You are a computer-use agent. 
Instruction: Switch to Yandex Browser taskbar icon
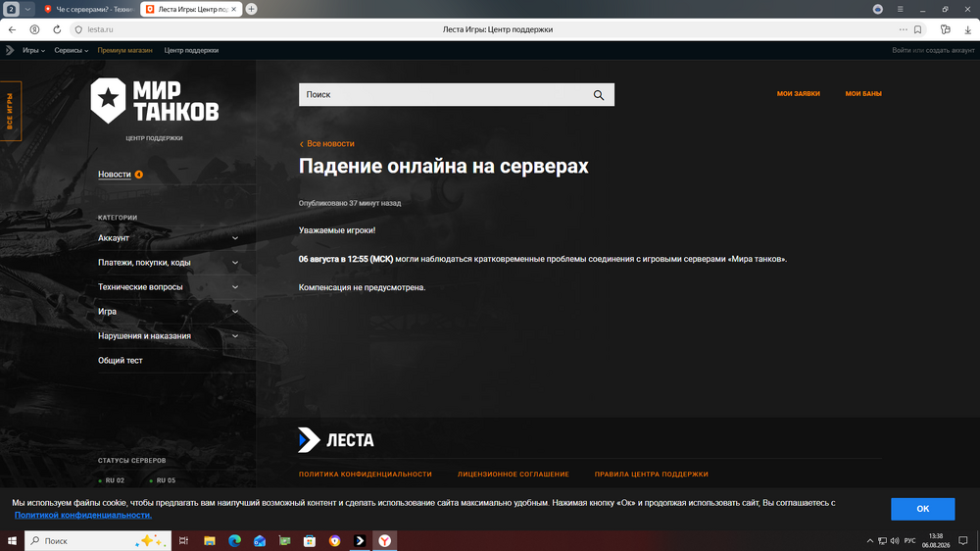click(x=384, y=540)
